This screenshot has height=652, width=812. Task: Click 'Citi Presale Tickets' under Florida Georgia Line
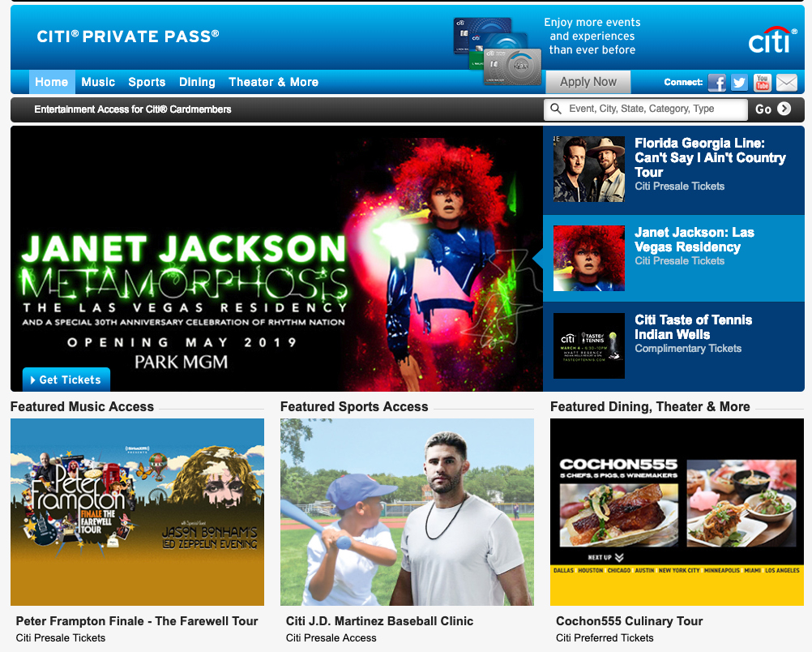click(679, 186)
